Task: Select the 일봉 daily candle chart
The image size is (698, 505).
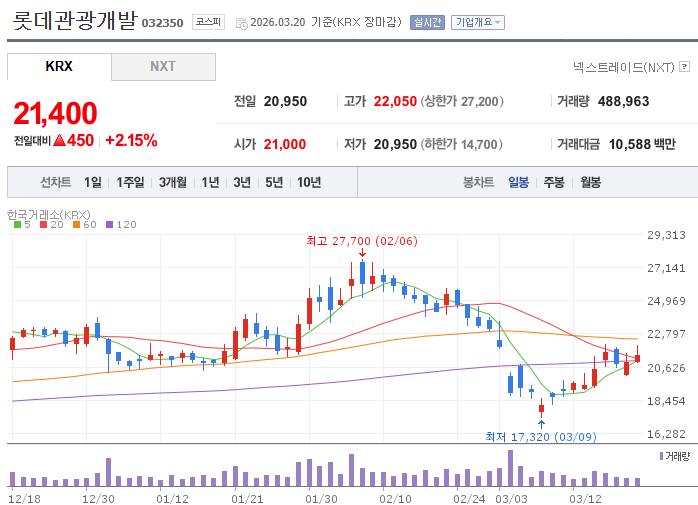Action: [519, 182]
